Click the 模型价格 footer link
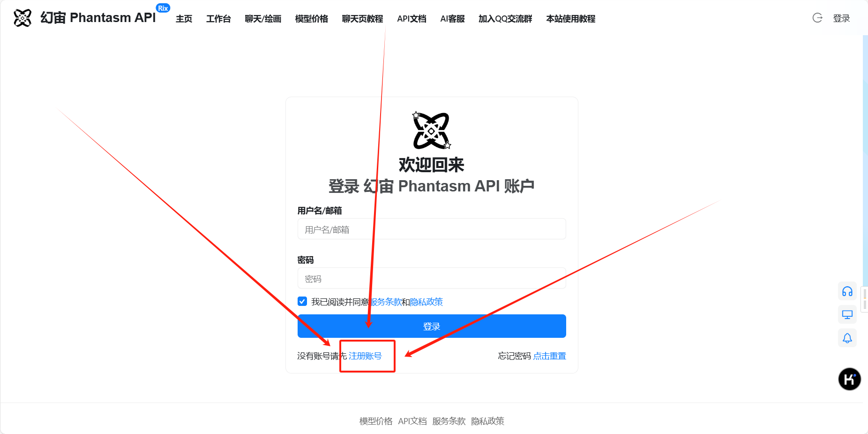Image resolution: width=868 pixels, height=434 pixels. point(376,421)
